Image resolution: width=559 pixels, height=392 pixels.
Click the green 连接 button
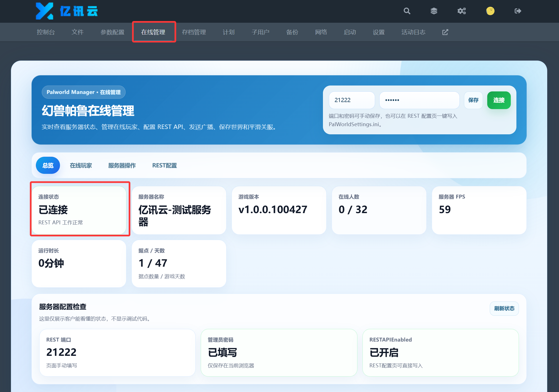[499, 100]
